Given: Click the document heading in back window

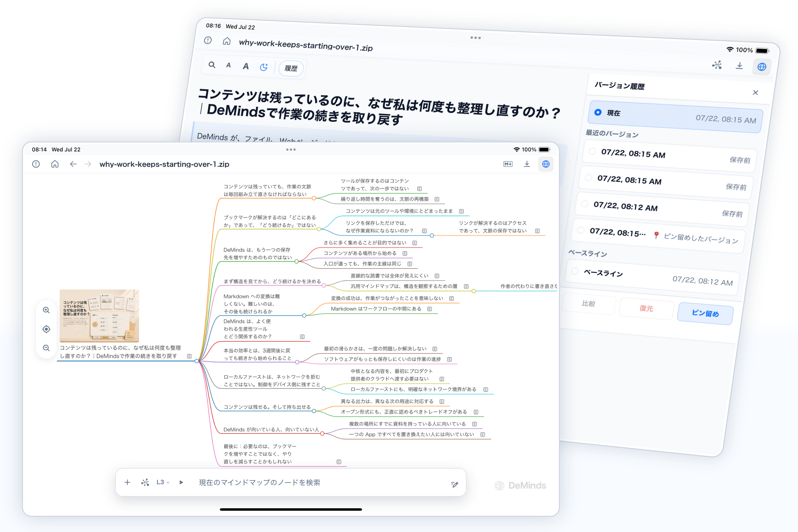Looking at the screenshot, I should tap(378, 107).
